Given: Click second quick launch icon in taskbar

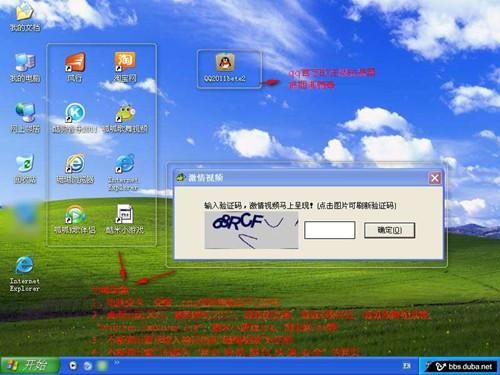Looking at the screenshot, I should (88, 366).
